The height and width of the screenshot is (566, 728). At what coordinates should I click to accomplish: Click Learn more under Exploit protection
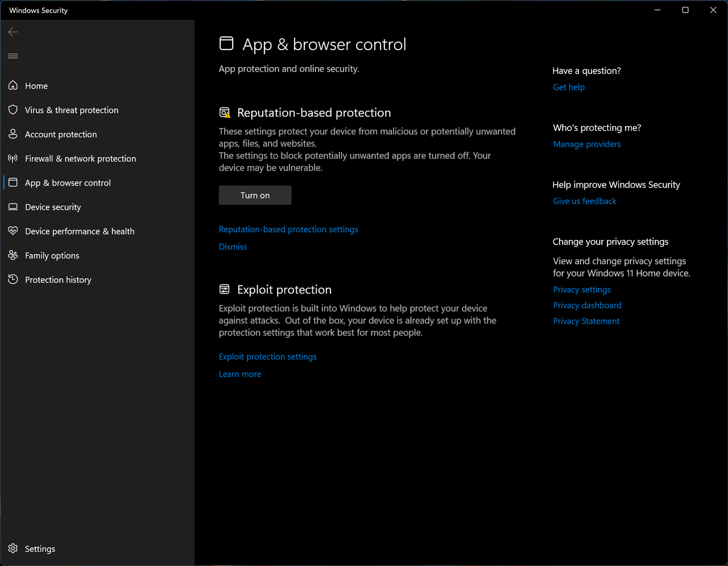tap(240, 374)
